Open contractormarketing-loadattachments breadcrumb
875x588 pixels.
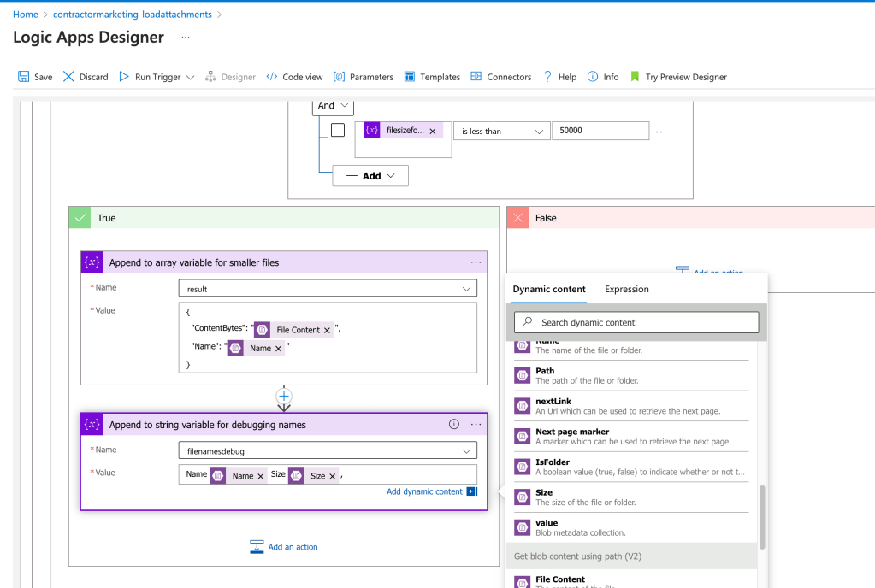133,15
